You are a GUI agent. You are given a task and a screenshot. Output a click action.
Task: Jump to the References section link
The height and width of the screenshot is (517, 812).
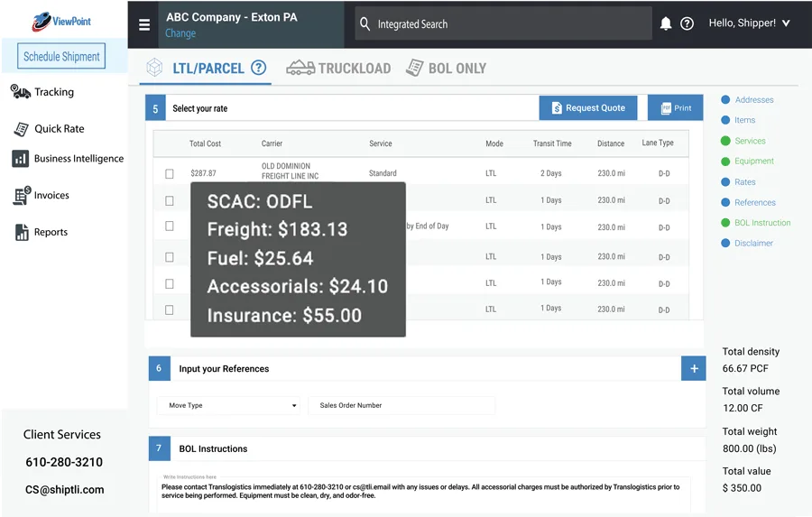tap(755, 202)
